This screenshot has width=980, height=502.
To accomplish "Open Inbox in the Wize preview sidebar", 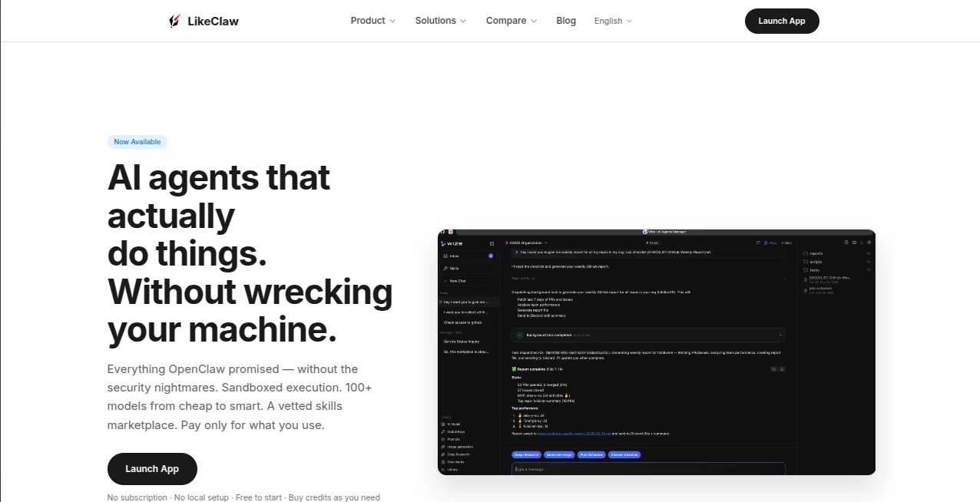I will (x=468, y=256).
